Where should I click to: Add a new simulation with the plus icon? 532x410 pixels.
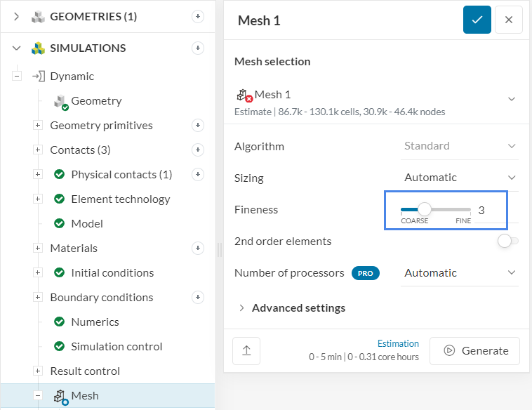(x=198, y=48)
